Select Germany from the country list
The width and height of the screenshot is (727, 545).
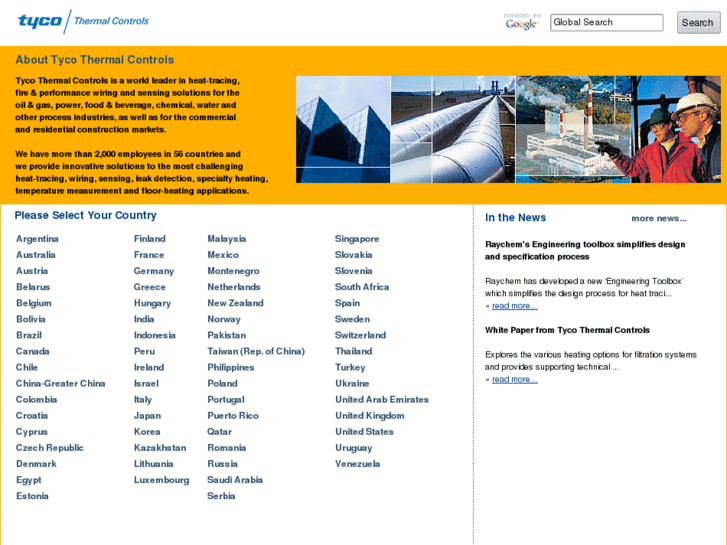154,271
